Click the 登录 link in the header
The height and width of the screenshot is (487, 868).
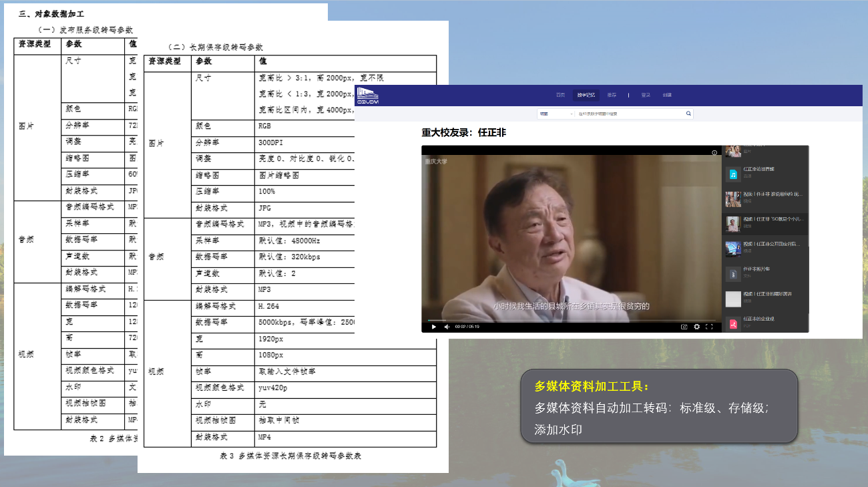[646, 95]
